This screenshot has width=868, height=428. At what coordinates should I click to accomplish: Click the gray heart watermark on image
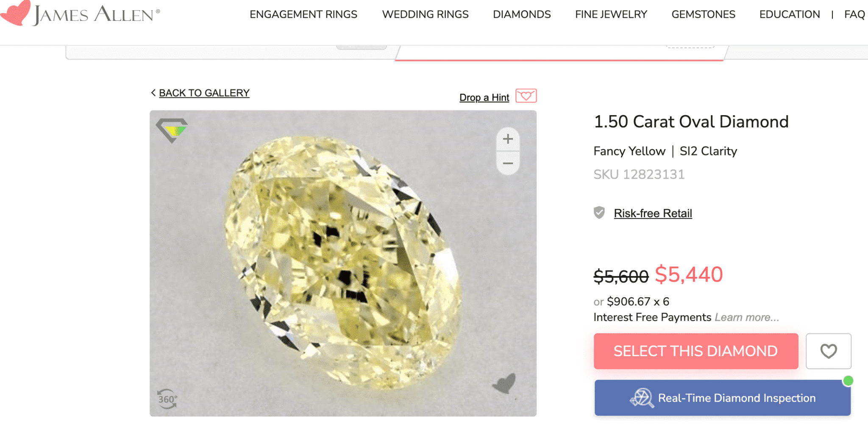(504, 383)
